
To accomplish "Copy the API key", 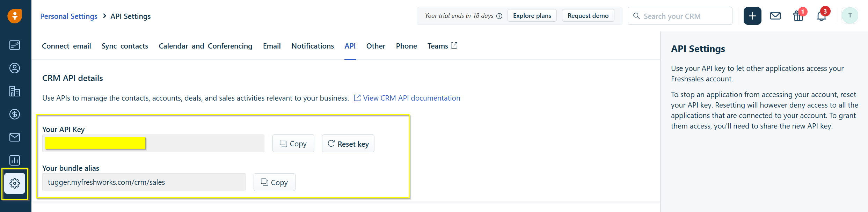I will 293,144.
